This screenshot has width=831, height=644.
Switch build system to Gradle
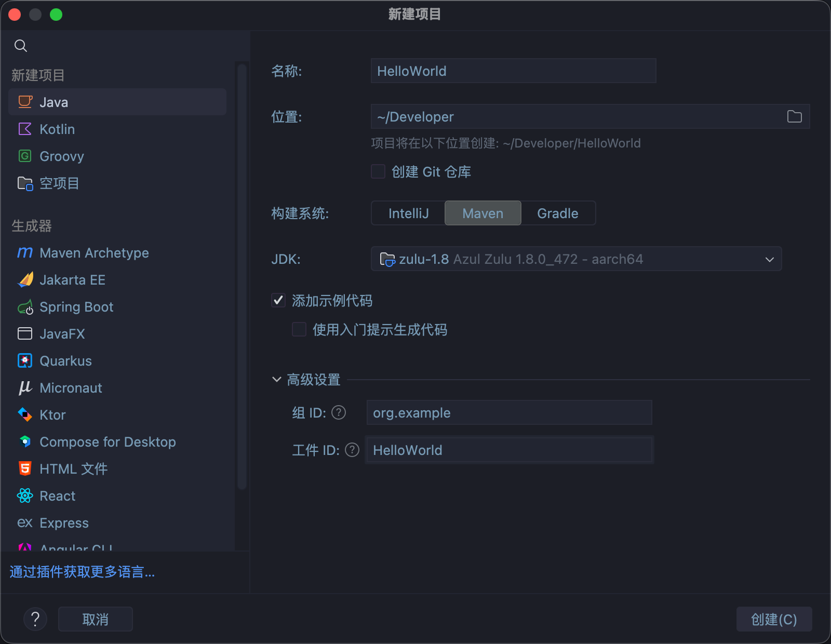tap(557, 213)
